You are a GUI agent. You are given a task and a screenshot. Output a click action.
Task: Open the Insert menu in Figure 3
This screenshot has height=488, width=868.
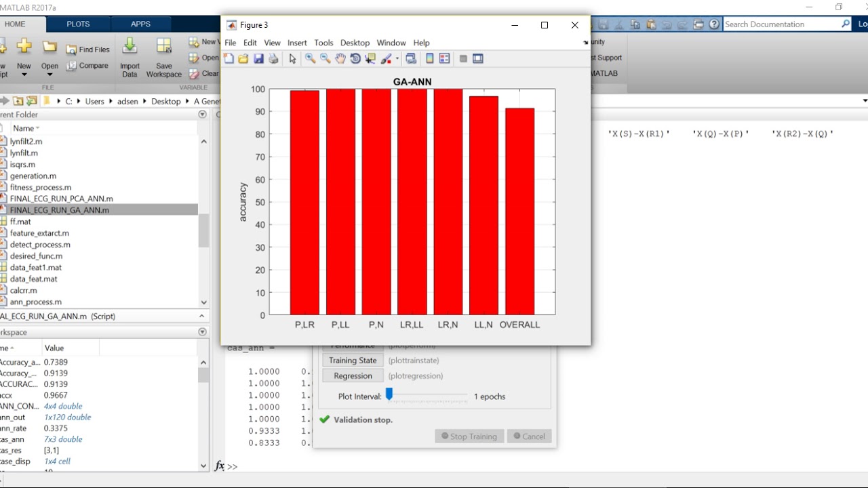coord(297,43)
